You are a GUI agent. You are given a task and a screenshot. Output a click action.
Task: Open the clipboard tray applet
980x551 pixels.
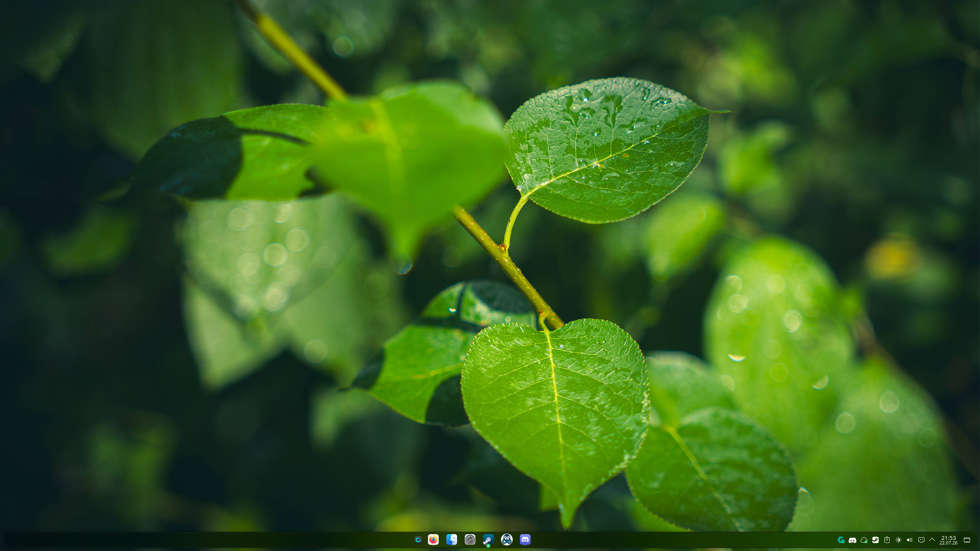pos(887,540)
